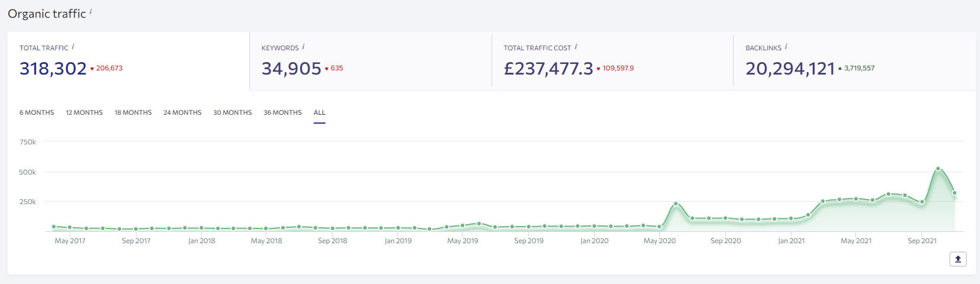Image resolution: width=980 pixels, height=284 pixels.
Task: Click the Jan 2018 axis label
Action: [x=201, y=241]
